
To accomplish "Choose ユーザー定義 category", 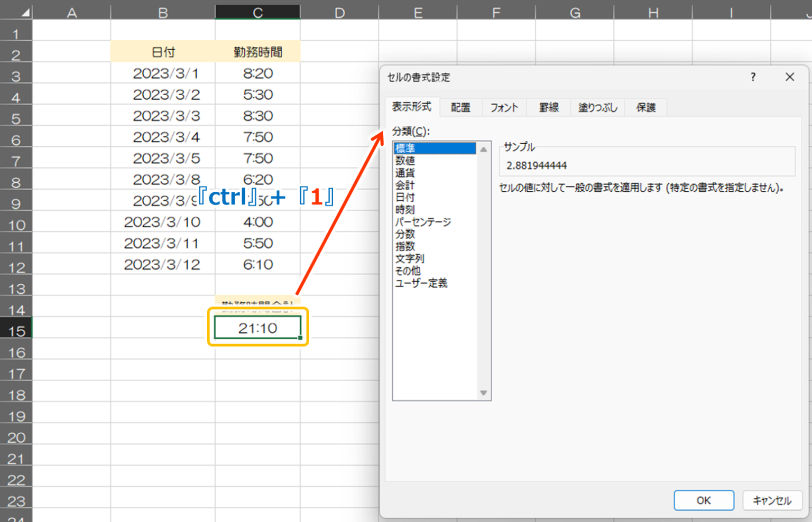I will 421,283.
